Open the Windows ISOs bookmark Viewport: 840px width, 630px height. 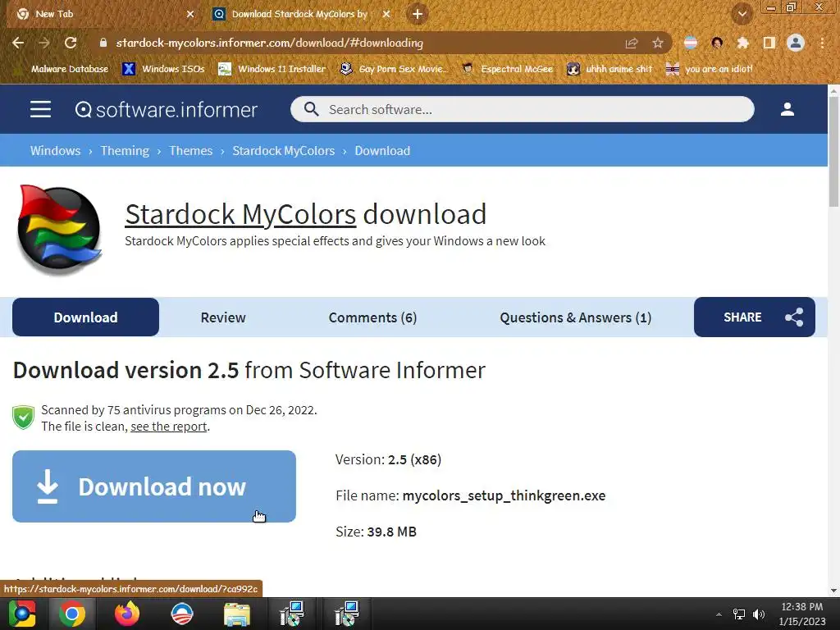[163, 69]
